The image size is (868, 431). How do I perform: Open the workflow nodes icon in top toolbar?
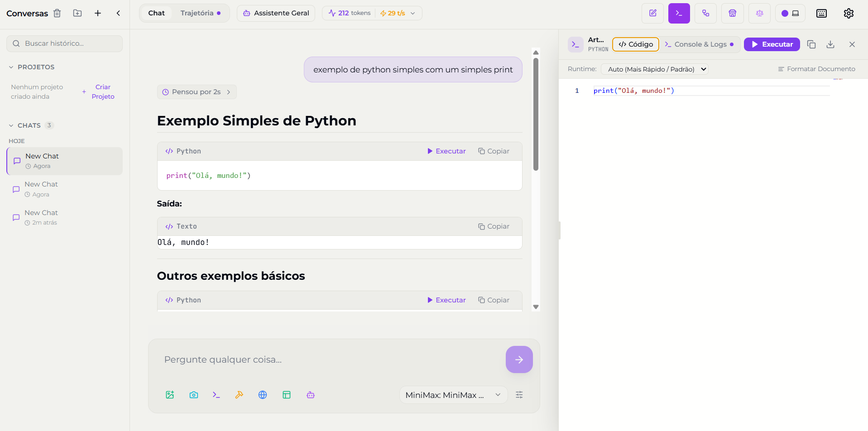(705, 13)
